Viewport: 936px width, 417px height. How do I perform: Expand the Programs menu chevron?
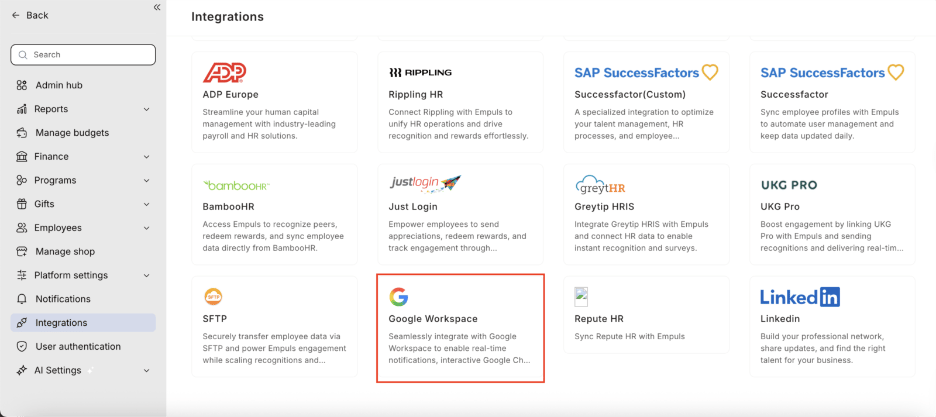pyautogui.click(x=147, y=180)
